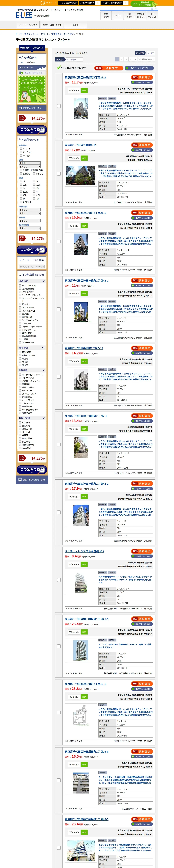The image size is (174, 868).
Task: Click 路線・駅から検索し直す train icon button
Action: coord(32,480)
